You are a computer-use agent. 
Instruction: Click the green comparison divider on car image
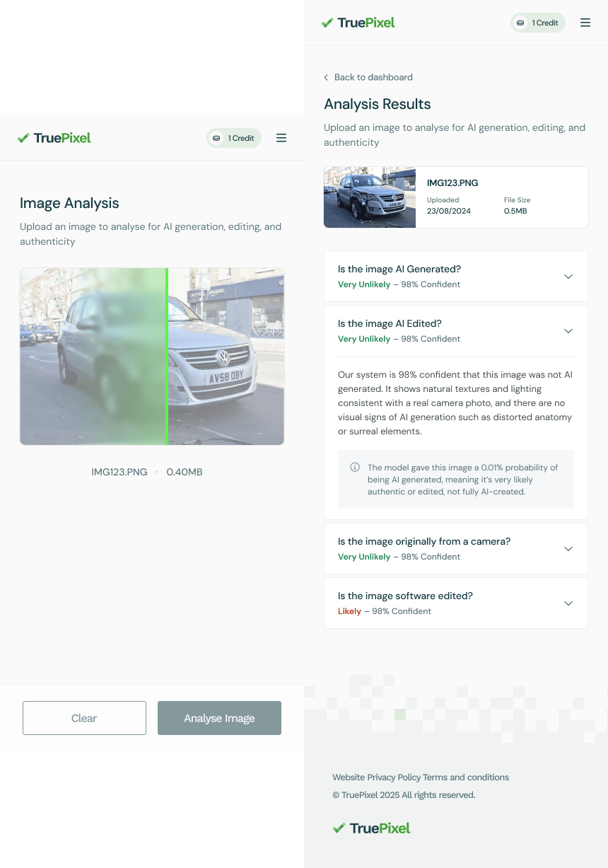click(x=167, y=357)
